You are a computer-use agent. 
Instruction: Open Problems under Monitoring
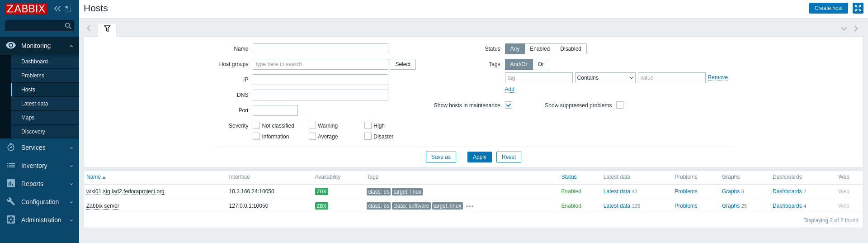tap(45, 76)
